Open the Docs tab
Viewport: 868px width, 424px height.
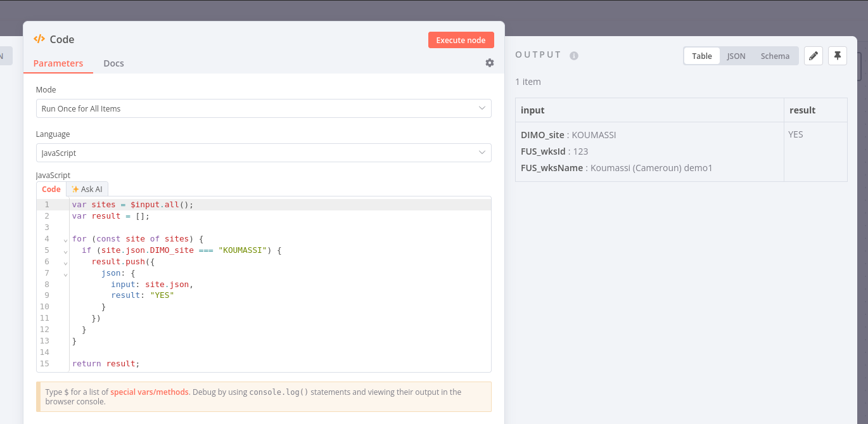pos(113,63)
